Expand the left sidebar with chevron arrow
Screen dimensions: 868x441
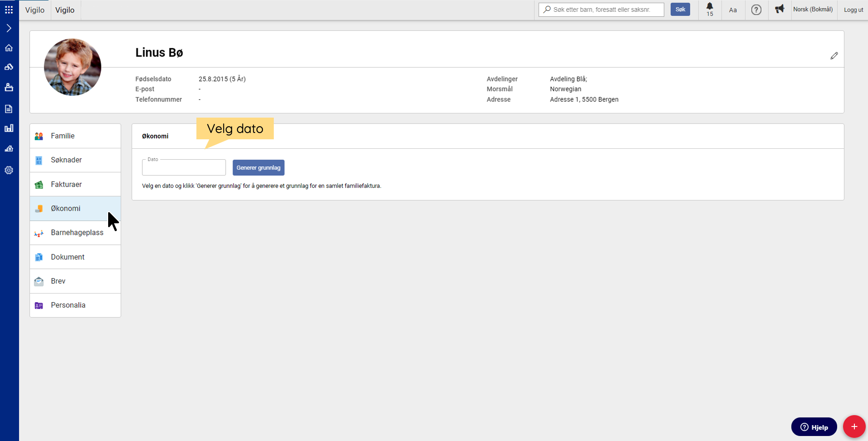point(9,28)
